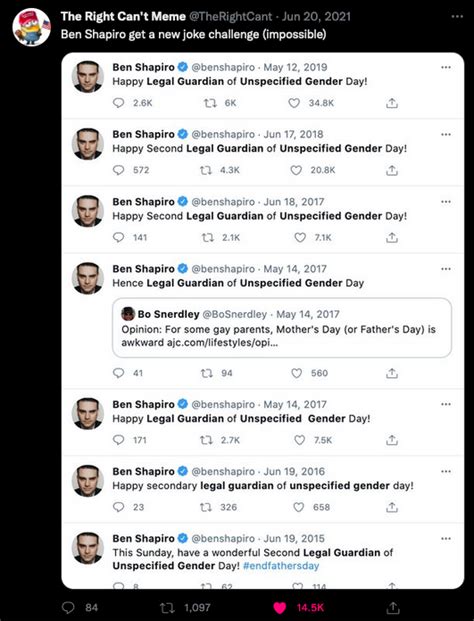Open the quoted Bo Snerdley tweet
The height and width of the screenshot is (621, 474).
(x=282, y=328)
